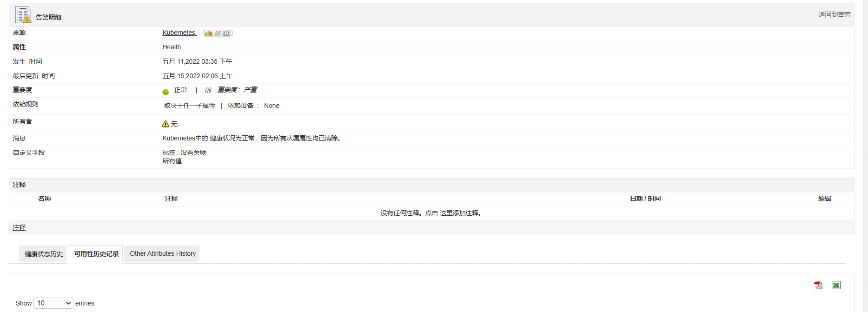This screenshot has width=868, height=312.
Task: Click the 注释 column header next to 名称
Action: tap(172, 199)
